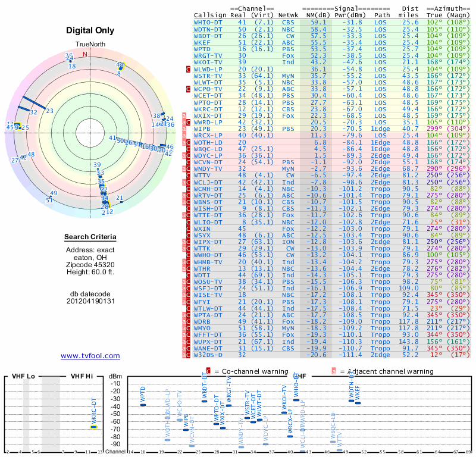Image resolution: width=476 pixels, height=457 pixels.
Task: Click the WBQC-LD callsign
Action: [208, 149]
